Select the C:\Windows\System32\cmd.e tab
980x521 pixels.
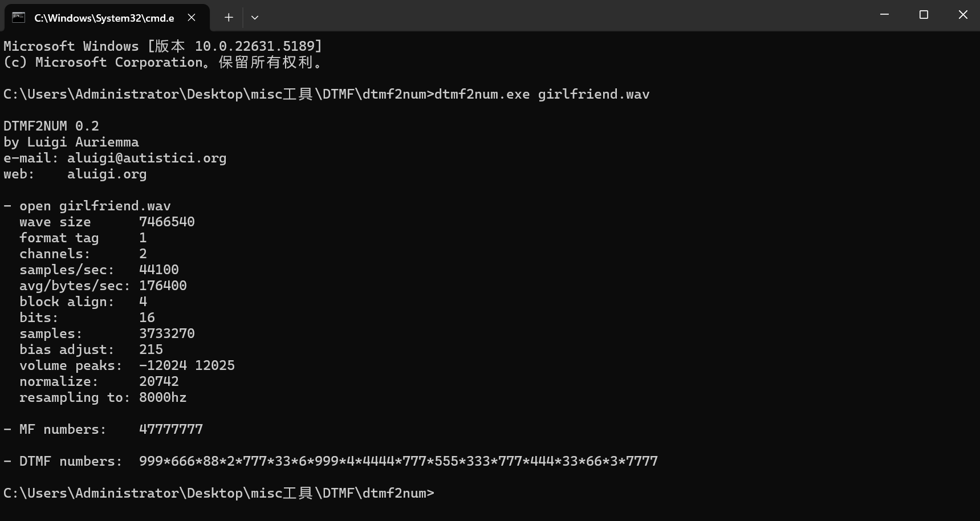pyautogui.click(x=104, y=18)
